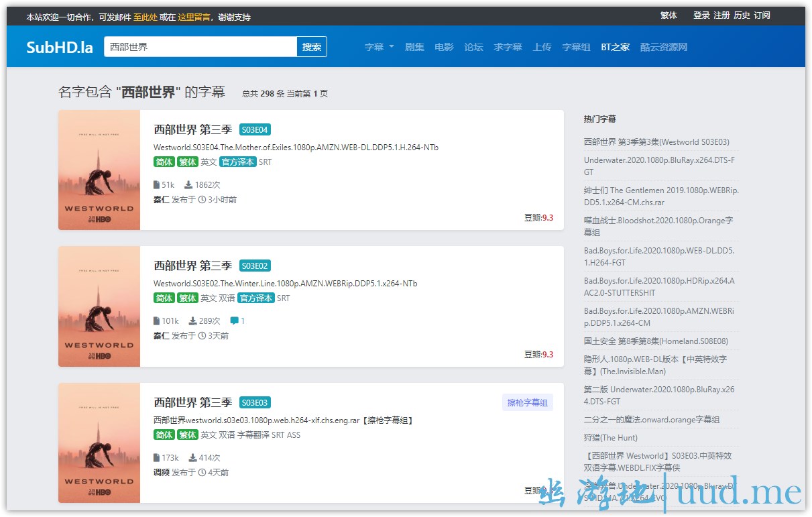
Task: Click the 简体 tag on S03E04 entry
Action: tap(164, 162)
